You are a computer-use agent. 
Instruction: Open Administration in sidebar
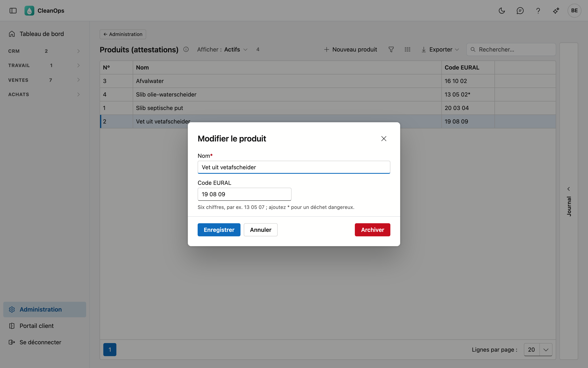point(45,309)
